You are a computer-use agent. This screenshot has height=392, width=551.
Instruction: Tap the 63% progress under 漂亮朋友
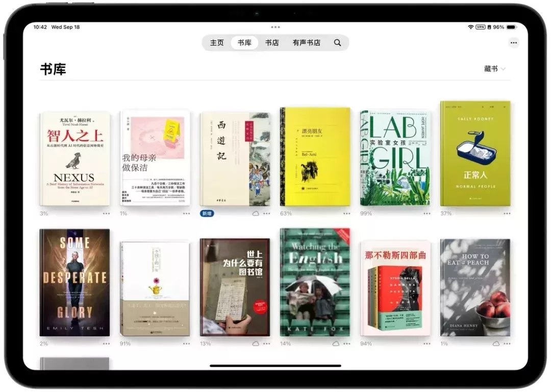click(x=286, y=214)
